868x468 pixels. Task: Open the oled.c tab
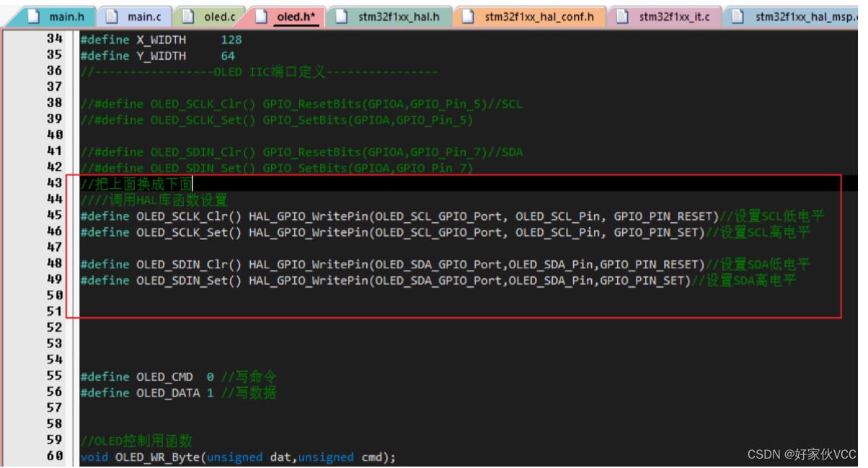[x=210, y=16]
